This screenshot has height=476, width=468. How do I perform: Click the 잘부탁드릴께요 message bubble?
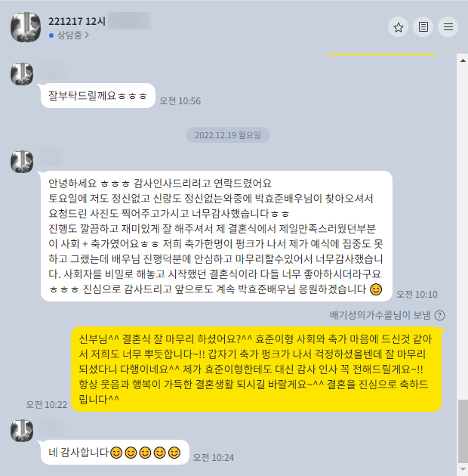coord(98,96)
